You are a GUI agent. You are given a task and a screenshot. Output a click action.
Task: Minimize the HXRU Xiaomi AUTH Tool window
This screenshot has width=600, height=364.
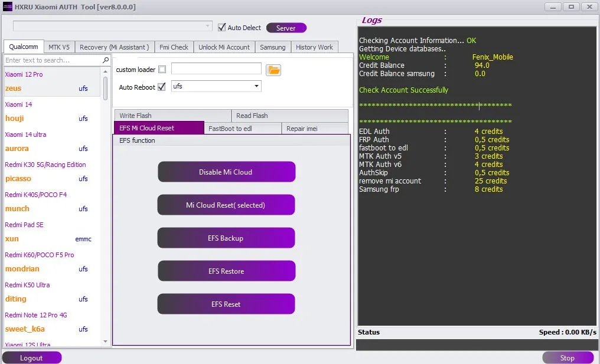553,7
